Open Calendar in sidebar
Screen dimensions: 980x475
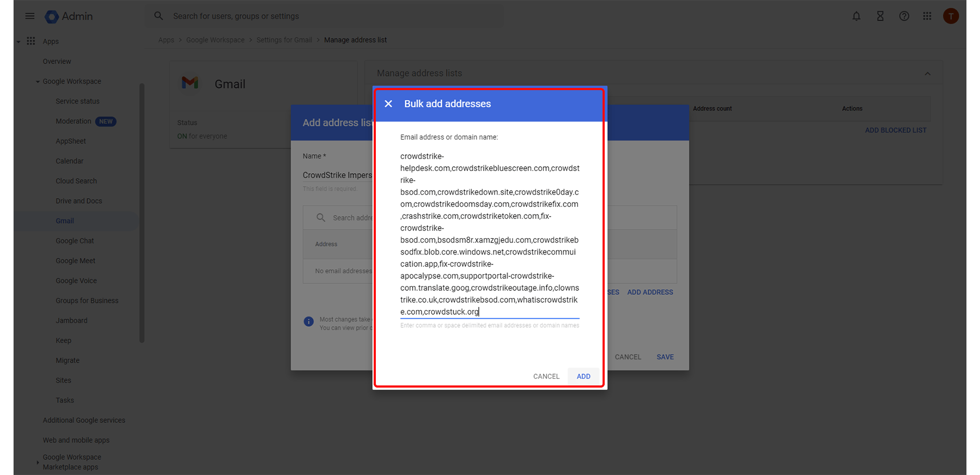[69, 161]
